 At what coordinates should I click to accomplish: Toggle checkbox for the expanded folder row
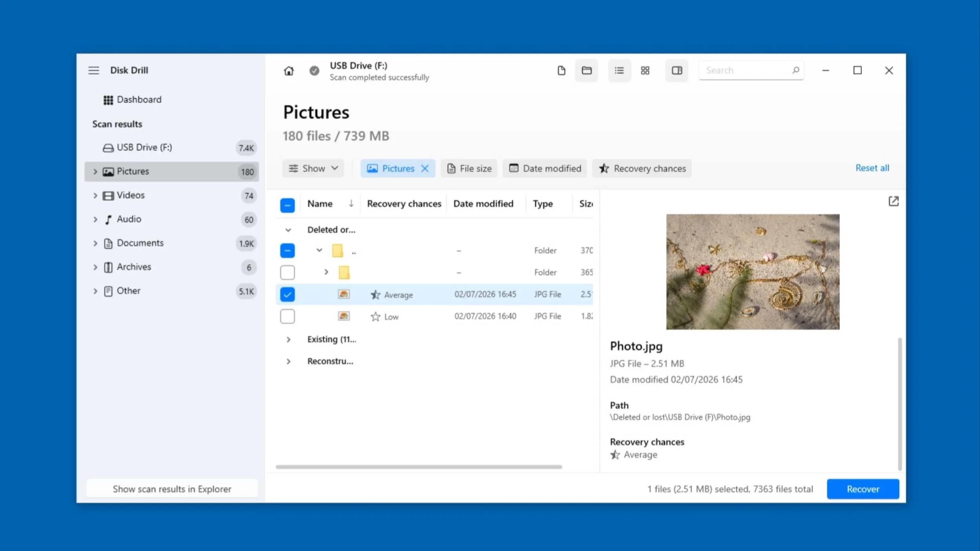[287, 251]
